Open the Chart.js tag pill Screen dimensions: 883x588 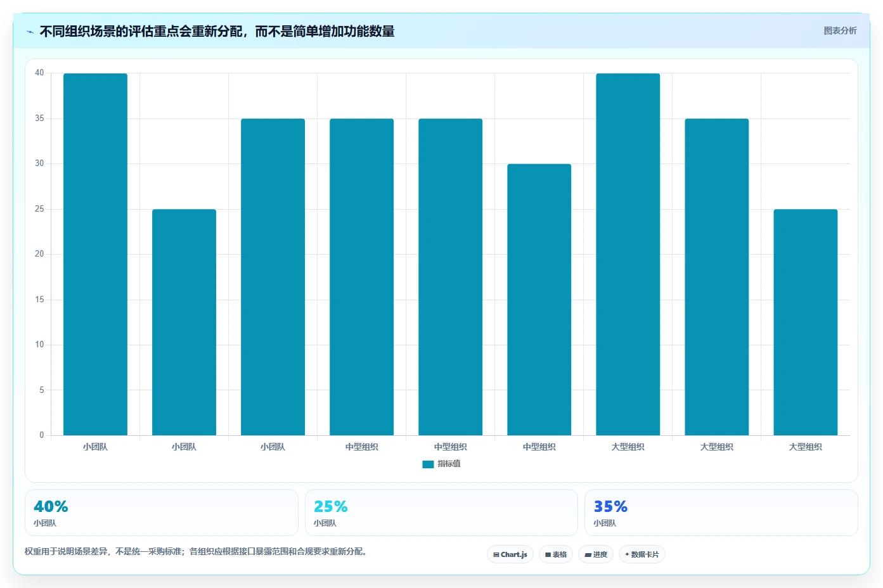[510, 554]
